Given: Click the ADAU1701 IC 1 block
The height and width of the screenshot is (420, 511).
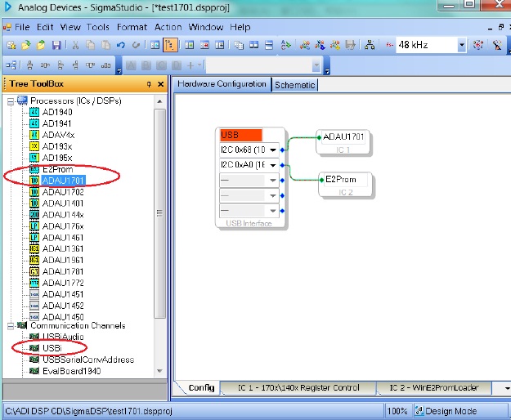Looking at the screenshot, I should (x=343, y=142).
